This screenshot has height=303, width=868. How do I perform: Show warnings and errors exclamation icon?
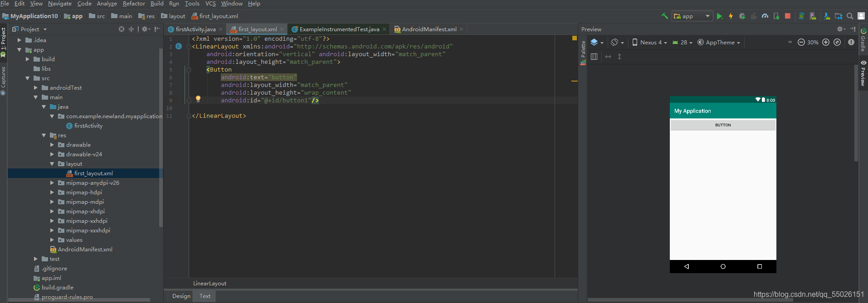(851, 42)
